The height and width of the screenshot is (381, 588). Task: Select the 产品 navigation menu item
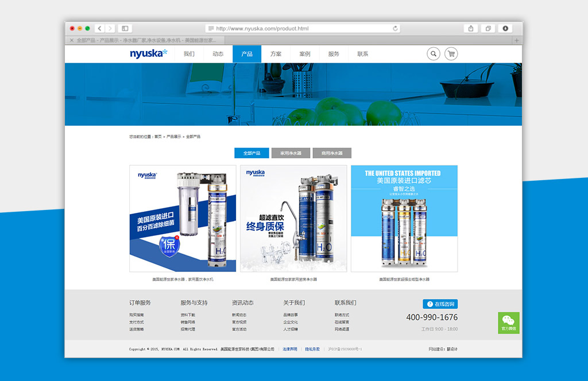(247, 54)
